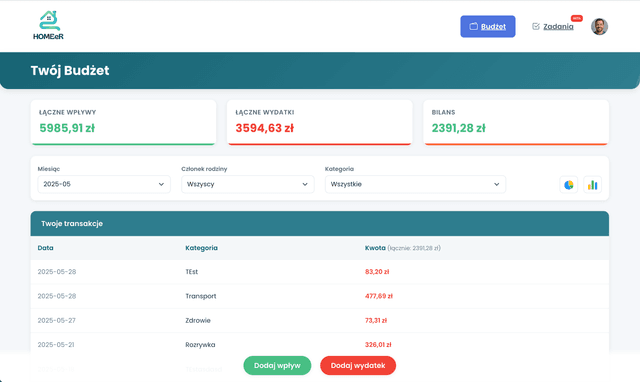The image size is (640, 382).
Task: Click the Łączne wydatki summary card
Action: click(320, 122)
